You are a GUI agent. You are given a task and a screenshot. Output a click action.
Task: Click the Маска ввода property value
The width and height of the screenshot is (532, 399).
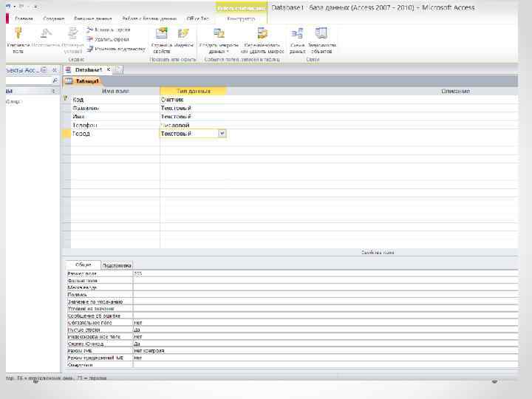[x=325, y=287]
